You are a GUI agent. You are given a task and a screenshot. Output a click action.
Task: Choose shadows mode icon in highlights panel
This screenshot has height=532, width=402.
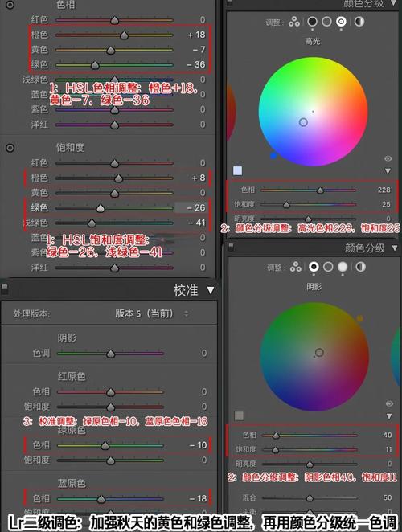(x=313, y=22)
